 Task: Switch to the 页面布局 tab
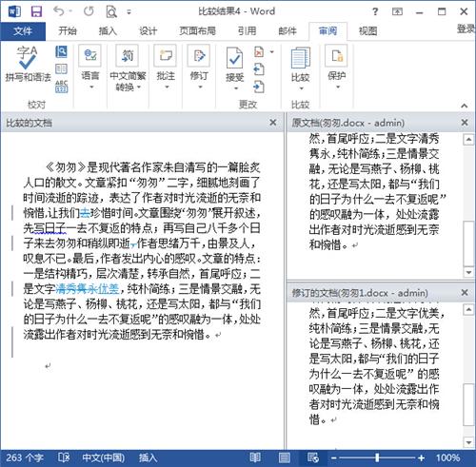point(197,30)
